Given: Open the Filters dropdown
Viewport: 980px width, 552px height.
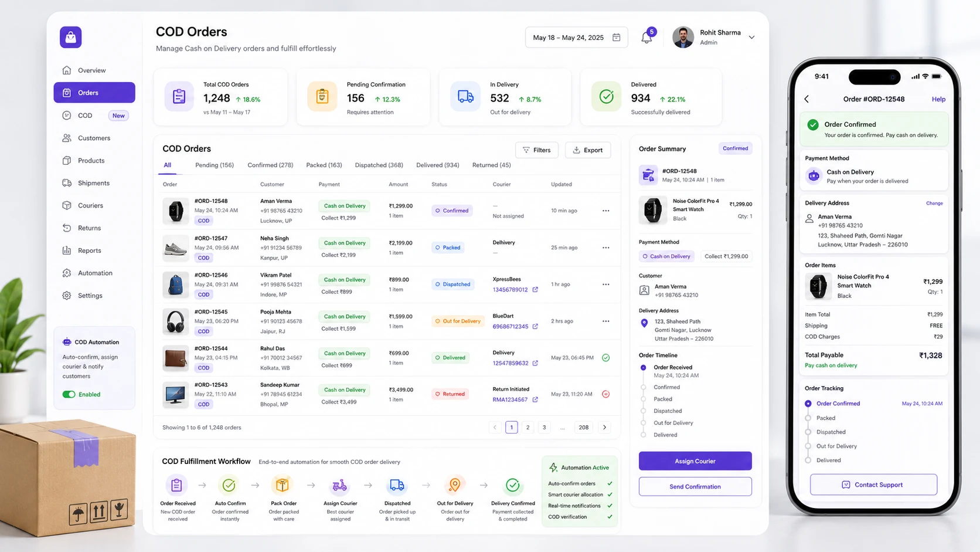Looking at the screenshot, I should pos(536,150).
